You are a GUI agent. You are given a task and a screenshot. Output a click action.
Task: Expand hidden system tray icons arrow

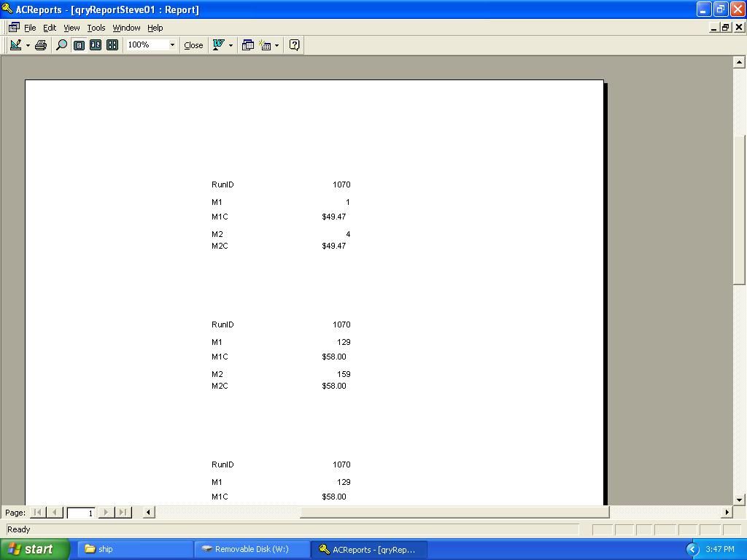click(x=692, y=549)
